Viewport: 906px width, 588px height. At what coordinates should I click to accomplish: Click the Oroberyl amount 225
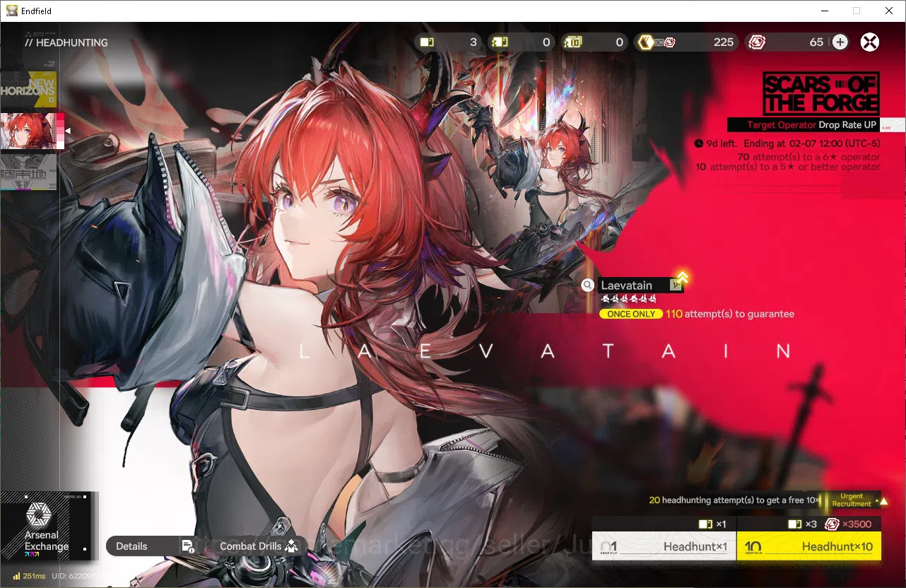coord(723,42)
